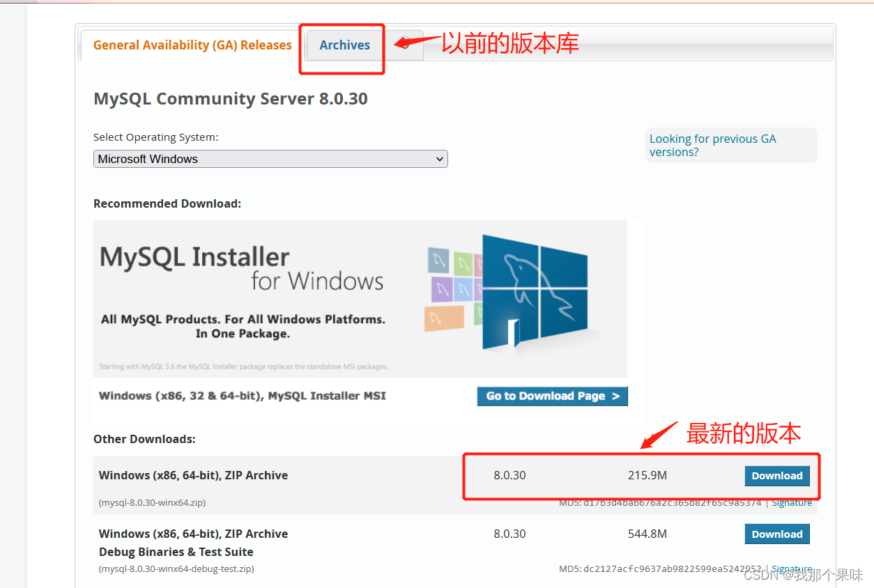Click version '8.0.30' in 215.9M row
The width and height of the screenshot is (874, 588).
click(509, 475)
